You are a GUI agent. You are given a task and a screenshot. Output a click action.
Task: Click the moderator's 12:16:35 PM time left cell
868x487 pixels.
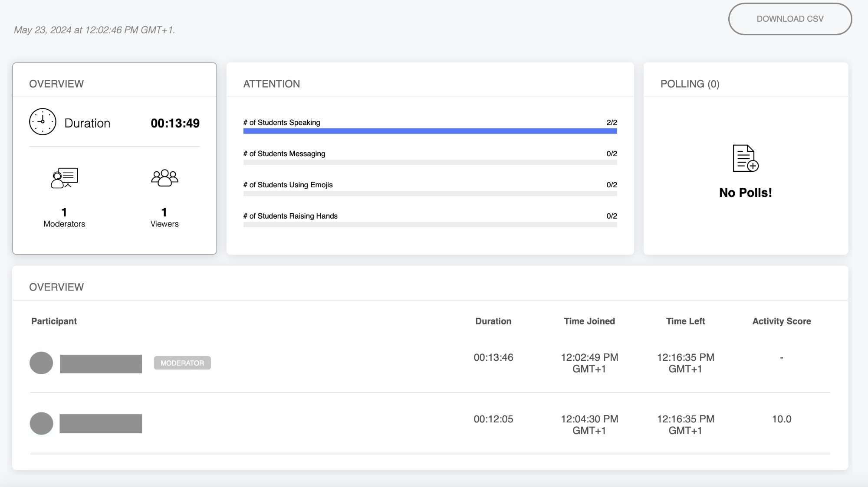coord(685,363)
